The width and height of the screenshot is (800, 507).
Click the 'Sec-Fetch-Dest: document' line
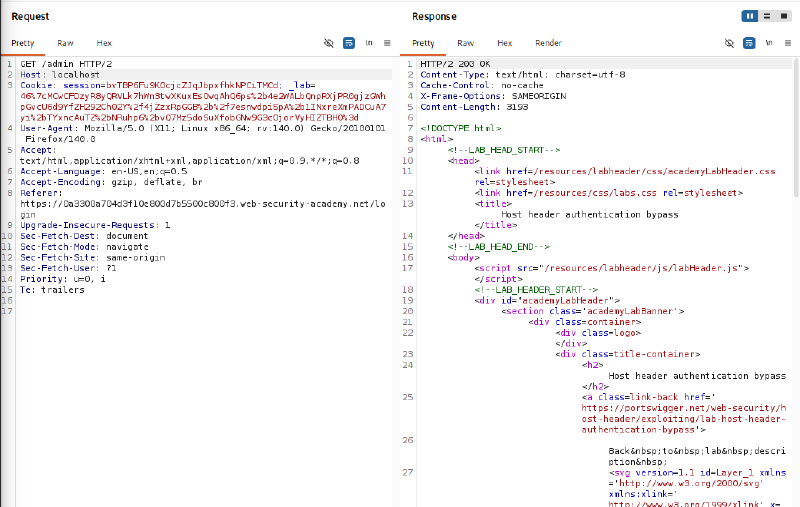[x=84, y=236]
